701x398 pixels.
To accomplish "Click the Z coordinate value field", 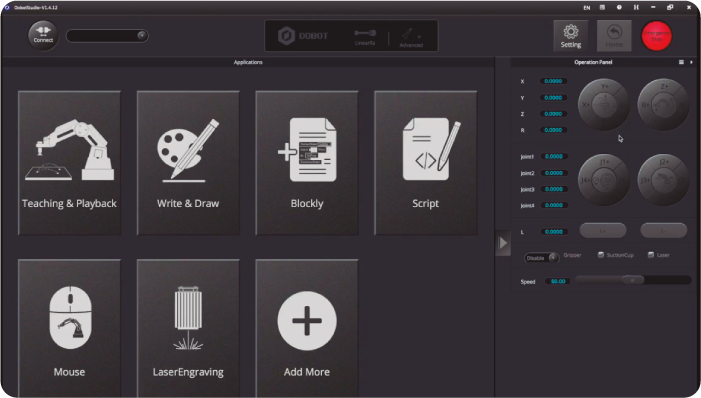I will click(x=553, y=114).
